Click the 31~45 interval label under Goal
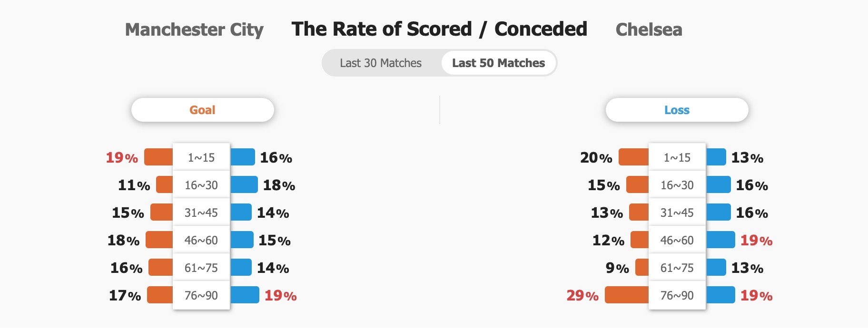Viewport: 868px width, 329px height. click(201, 213)
